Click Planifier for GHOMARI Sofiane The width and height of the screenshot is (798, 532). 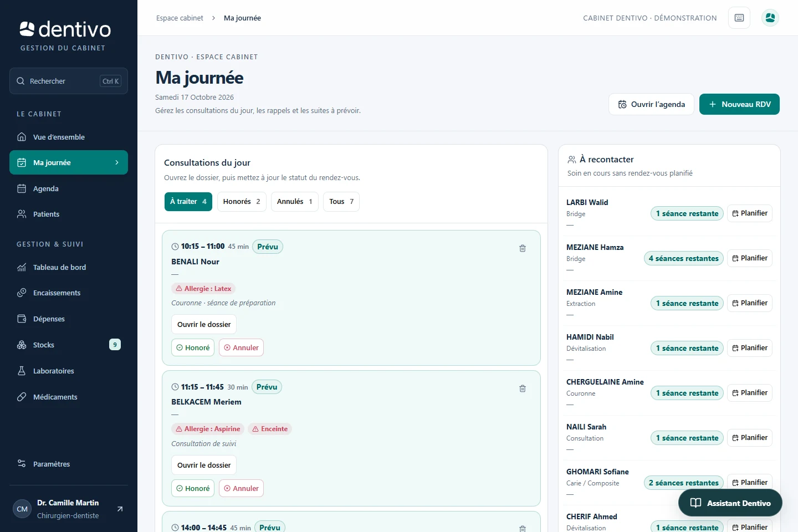click(750, 482)
